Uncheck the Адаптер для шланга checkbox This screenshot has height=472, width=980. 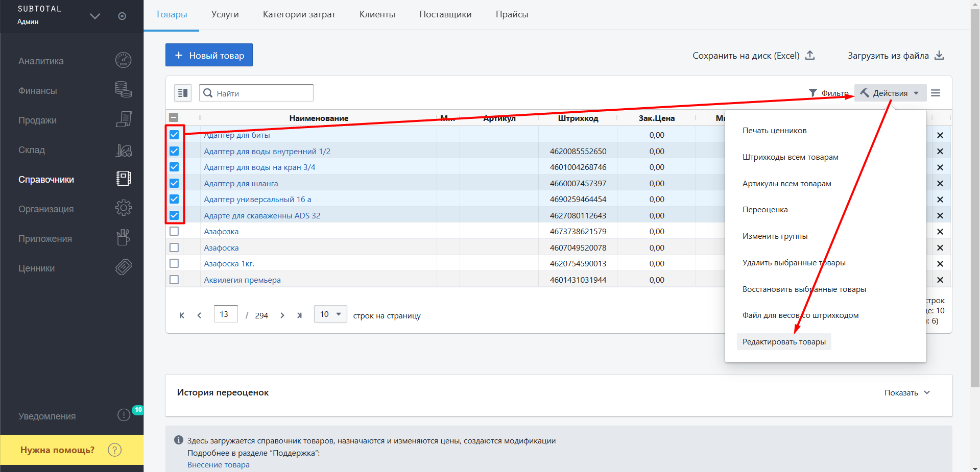(174, 183)
